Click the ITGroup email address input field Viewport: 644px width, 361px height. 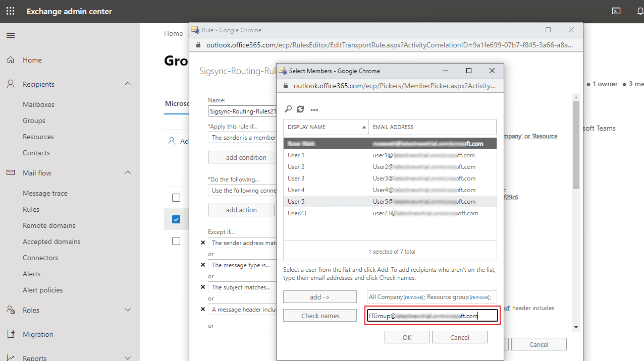coord(432,316)
